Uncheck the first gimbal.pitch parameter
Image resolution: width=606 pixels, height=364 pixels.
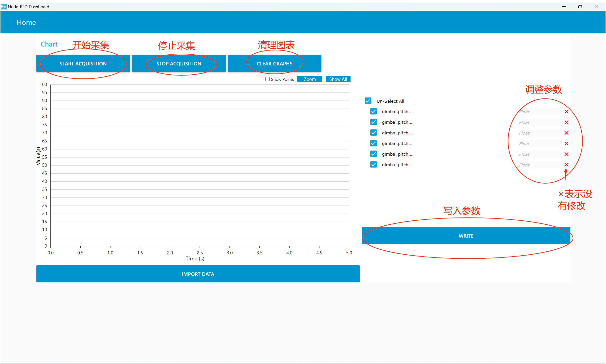tap(373, 111)
